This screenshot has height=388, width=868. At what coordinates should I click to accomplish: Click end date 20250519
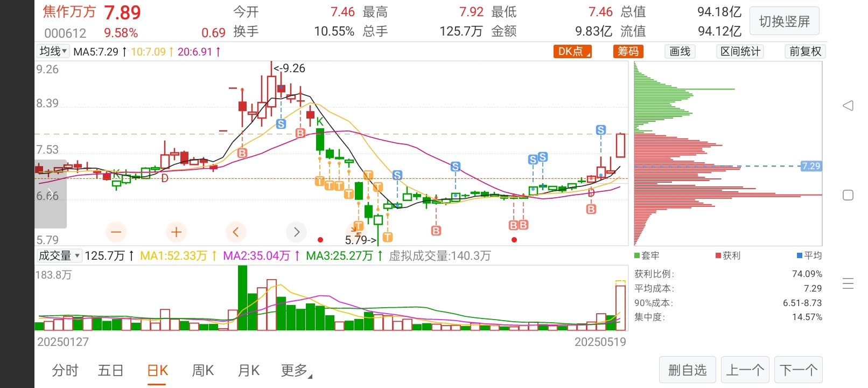click(x=600, y=342)
